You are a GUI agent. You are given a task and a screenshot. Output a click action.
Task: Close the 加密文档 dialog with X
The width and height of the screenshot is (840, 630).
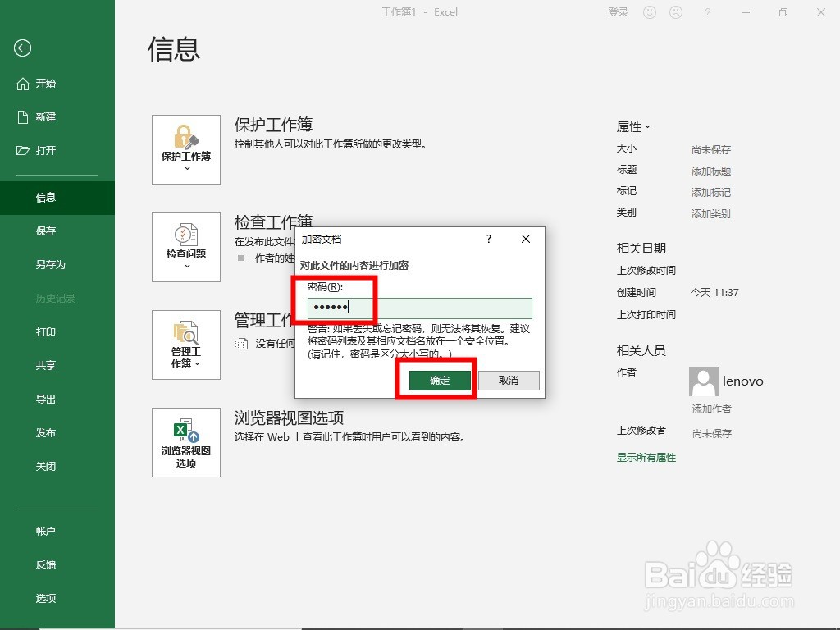click(x=526, y=239)
